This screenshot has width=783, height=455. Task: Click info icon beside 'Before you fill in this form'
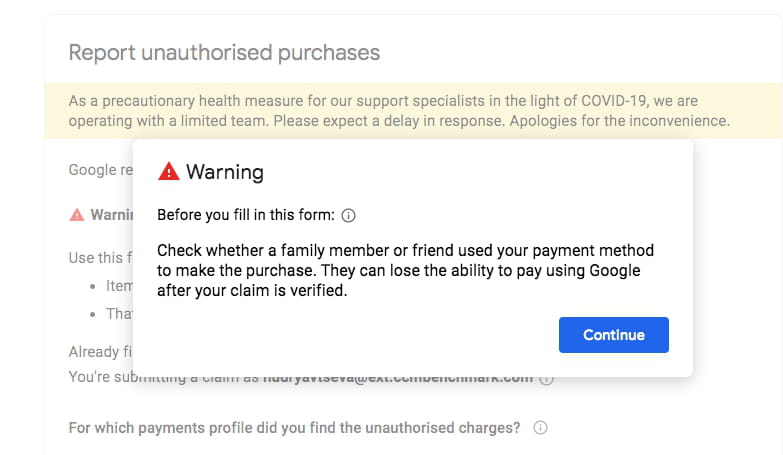click(349, 215)
